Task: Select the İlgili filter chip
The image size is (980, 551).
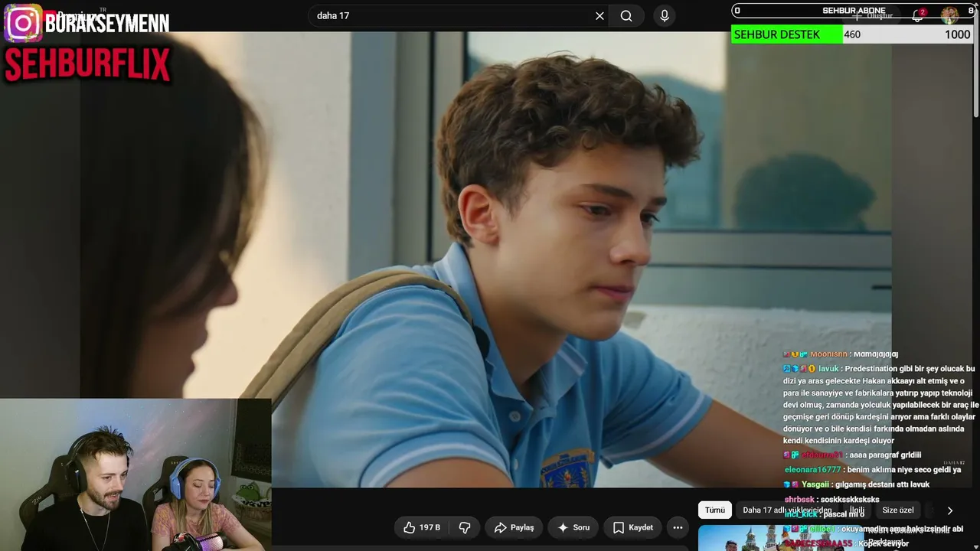Action: 857,510
